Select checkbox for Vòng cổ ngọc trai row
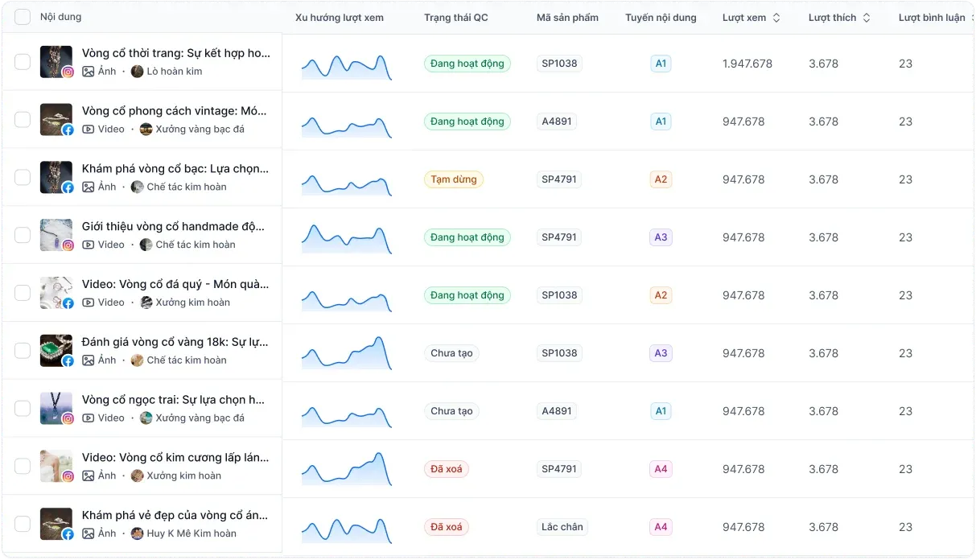The image size is (976, 560). click(x=23, y=409)
